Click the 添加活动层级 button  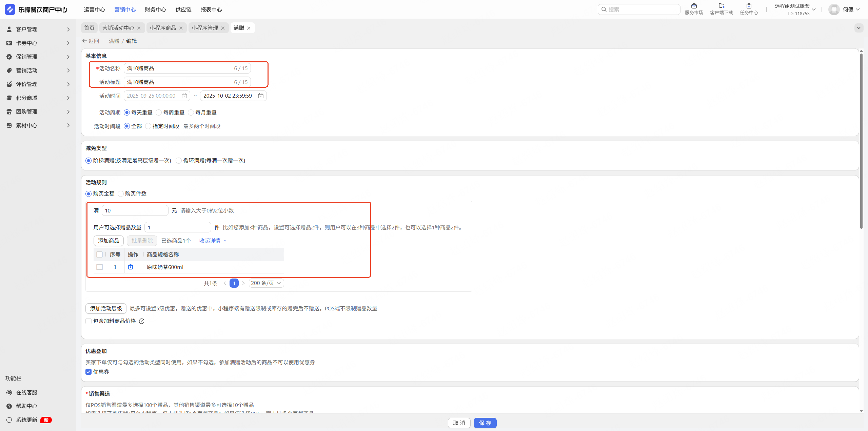tap(106, 308)
